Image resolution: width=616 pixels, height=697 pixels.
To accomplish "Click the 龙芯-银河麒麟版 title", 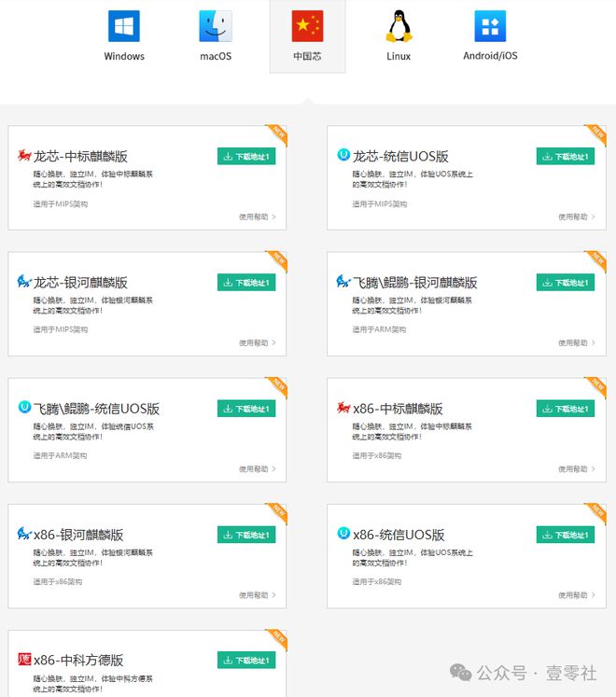I will click(x=80, y=283).
